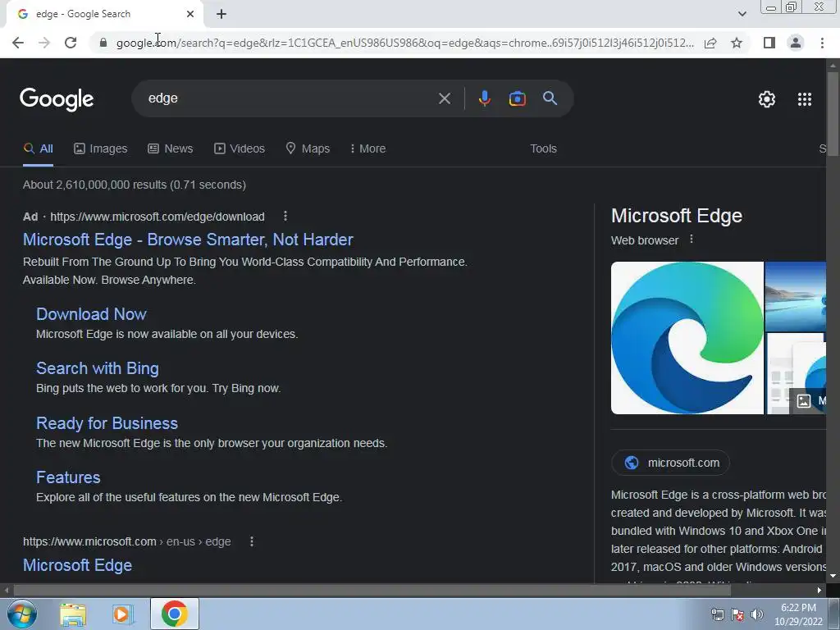This screenshot has width=840, height=630.
Task: Open Chrome side panel icon
Action: pos(769,43)
